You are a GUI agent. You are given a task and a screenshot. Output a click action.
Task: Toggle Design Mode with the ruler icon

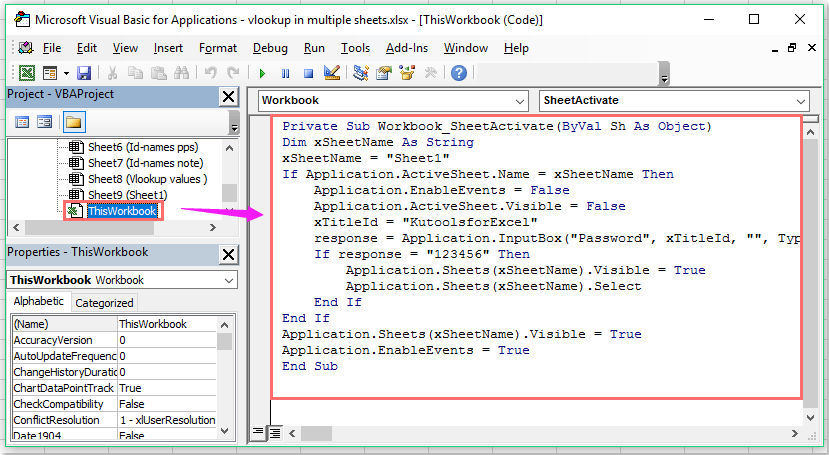click(x=332, y=73)
